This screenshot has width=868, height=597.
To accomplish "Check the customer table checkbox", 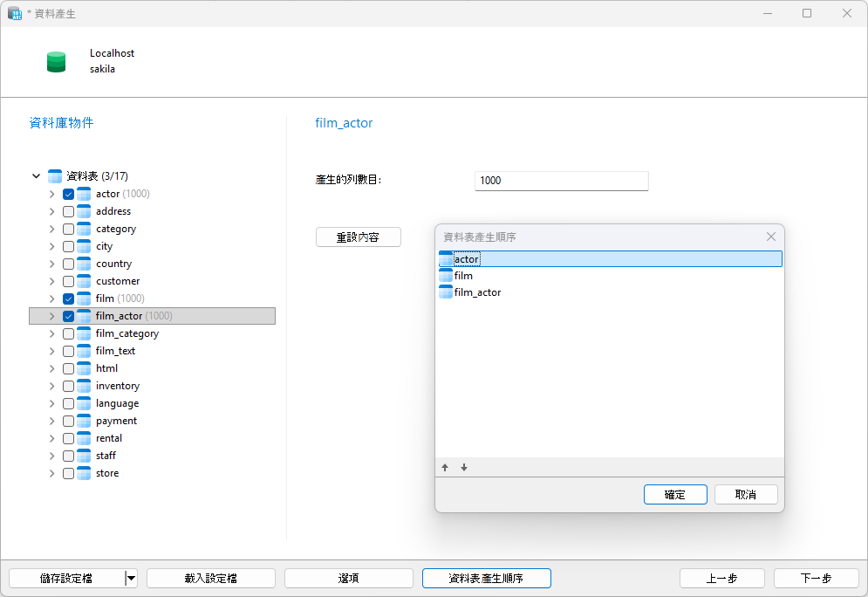I will coord(69,281).
